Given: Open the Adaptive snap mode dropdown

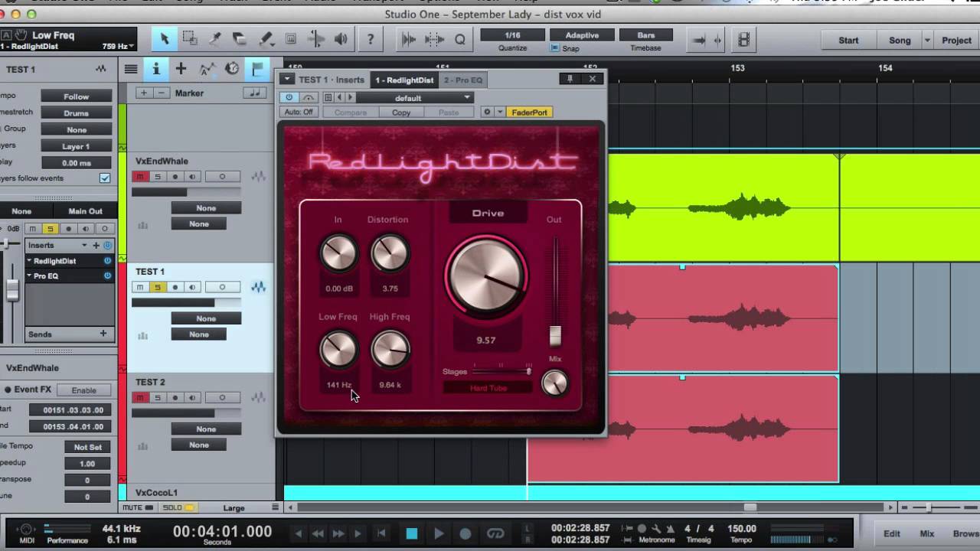Looking at the screenshot, I should 582,35.
